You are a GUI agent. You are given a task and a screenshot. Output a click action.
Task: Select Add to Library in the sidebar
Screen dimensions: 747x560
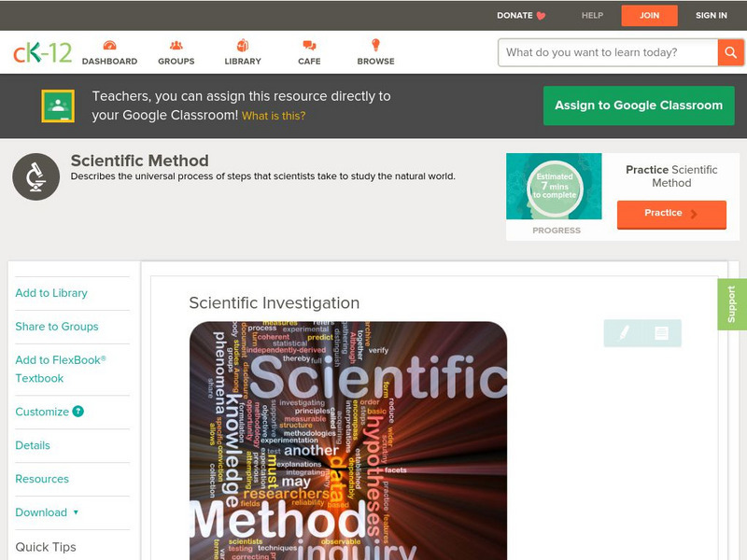tap(50, 293)
